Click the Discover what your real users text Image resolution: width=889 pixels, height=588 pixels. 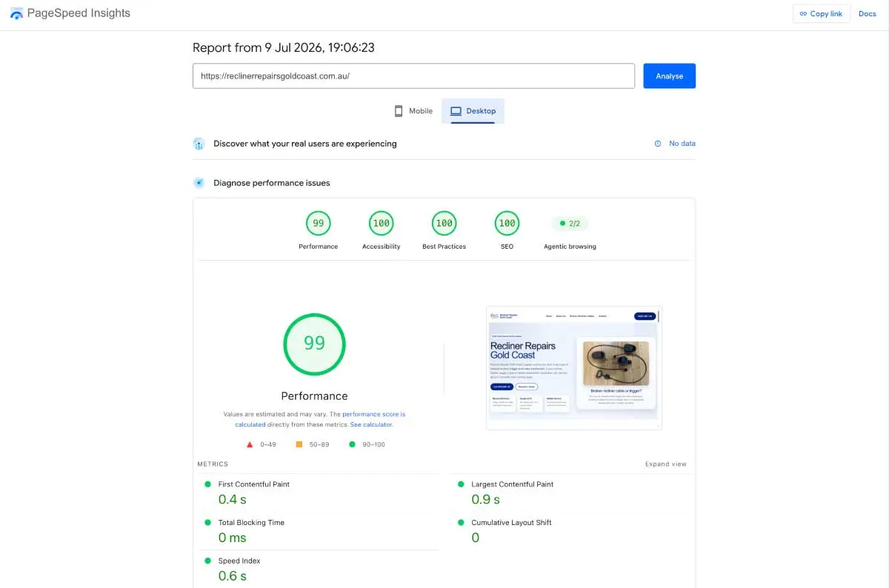point(304,144)
